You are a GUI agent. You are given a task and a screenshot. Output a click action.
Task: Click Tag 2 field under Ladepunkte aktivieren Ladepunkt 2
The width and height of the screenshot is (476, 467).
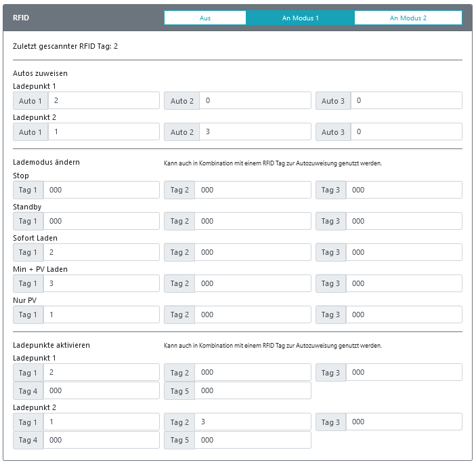point(253,422)
